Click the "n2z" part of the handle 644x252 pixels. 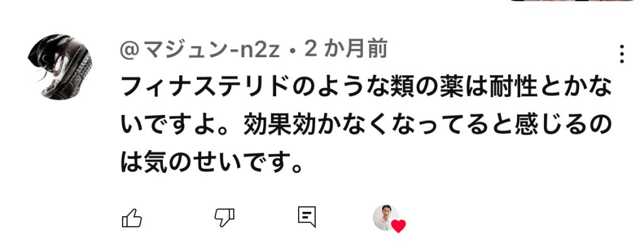point(263,50)
